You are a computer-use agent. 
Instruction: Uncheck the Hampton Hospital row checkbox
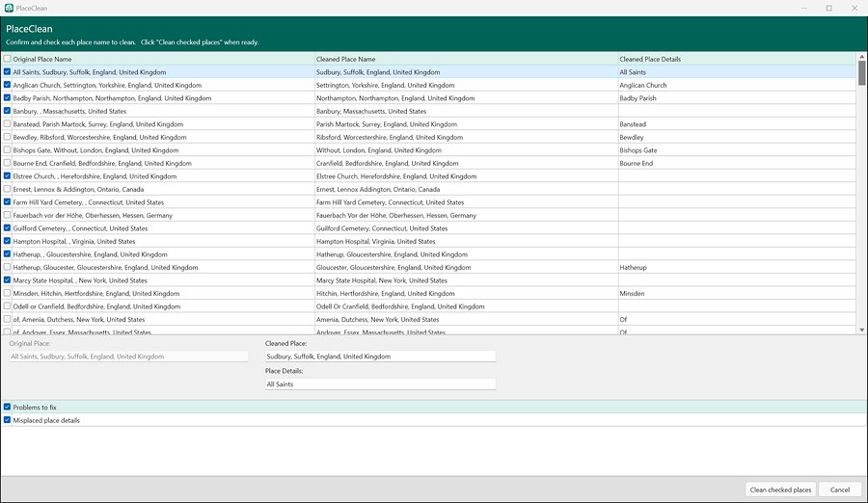coord(7,241)
